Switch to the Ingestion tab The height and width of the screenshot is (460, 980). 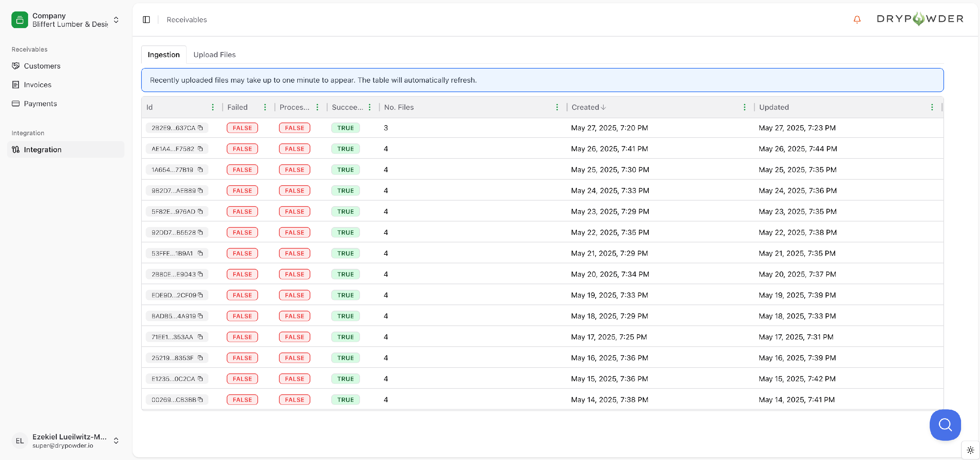(164, 55)
